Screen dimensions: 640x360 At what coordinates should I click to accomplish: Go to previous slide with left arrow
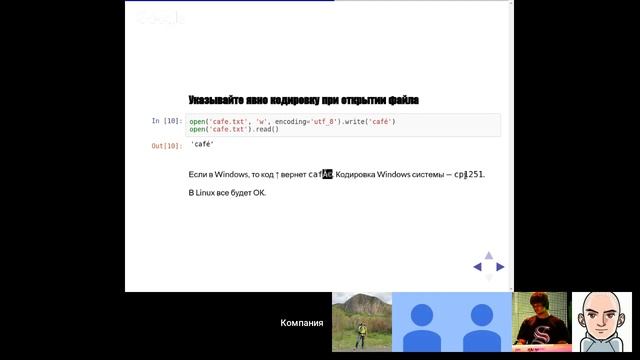[477, 267]
